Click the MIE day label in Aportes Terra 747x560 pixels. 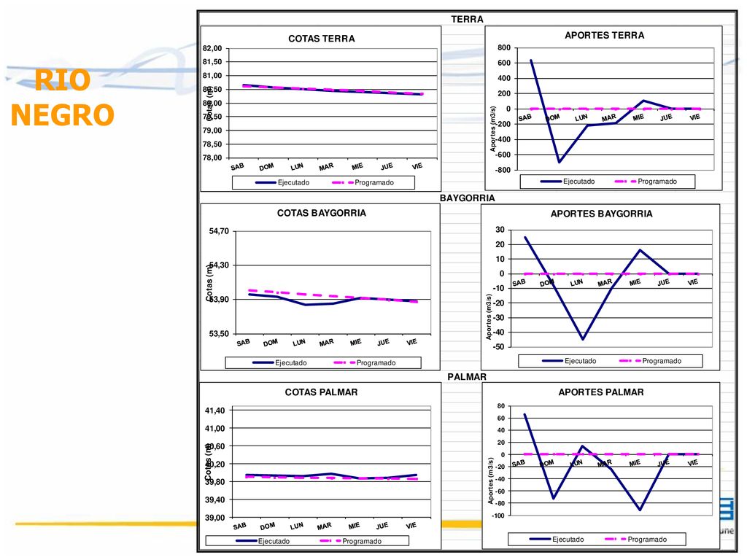(x=638, y=117)
